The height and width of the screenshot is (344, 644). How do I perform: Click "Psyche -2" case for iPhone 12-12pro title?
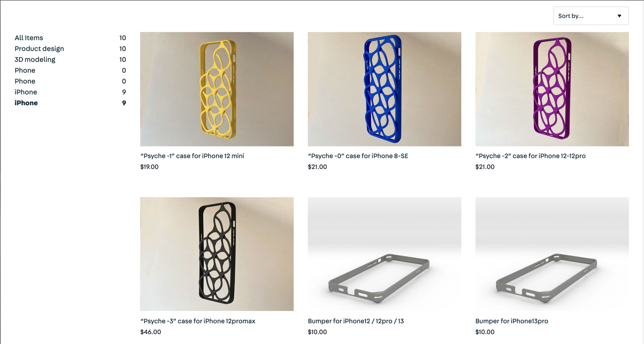530,156
